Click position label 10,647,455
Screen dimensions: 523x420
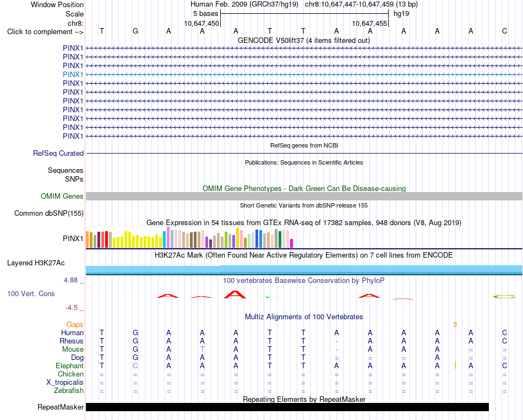[369, 23]
